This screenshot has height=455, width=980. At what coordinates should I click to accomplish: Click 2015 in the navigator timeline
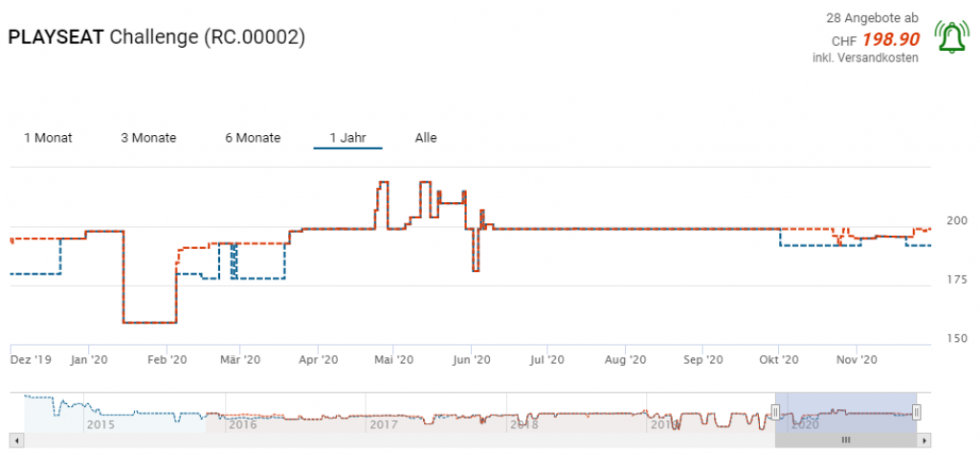pyautogui.click(x=101, y=423)
